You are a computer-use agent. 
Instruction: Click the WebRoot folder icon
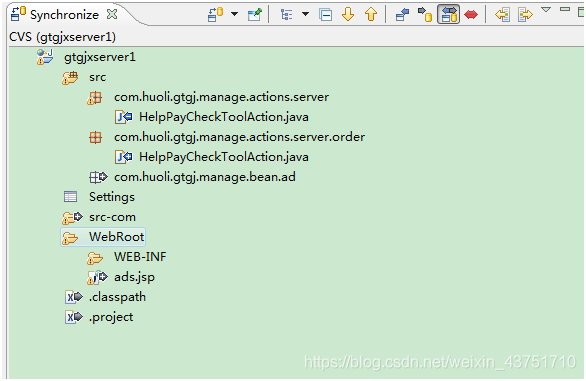click(70, 238)
